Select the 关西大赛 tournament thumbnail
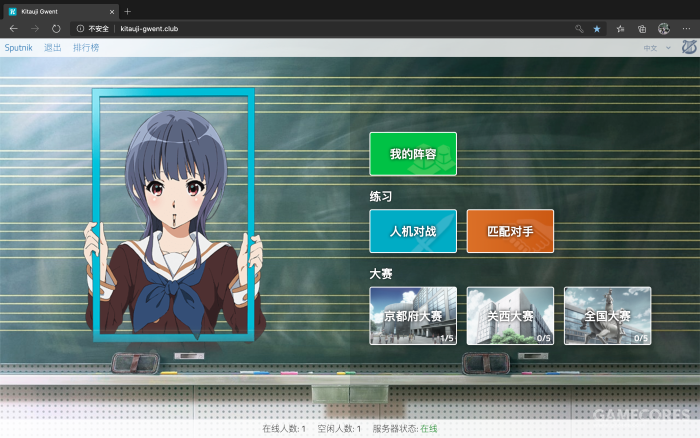 510,316
